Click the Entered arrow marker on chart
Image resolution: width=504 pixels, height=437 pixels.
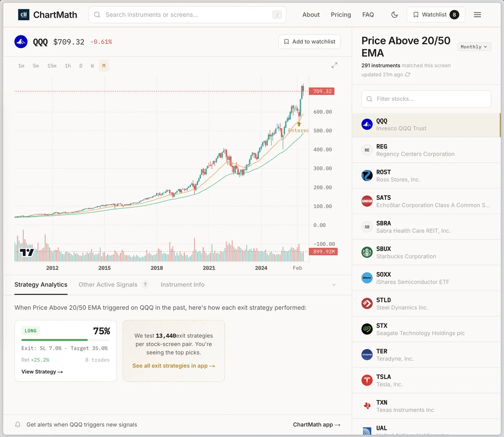(x=299, y=124)
